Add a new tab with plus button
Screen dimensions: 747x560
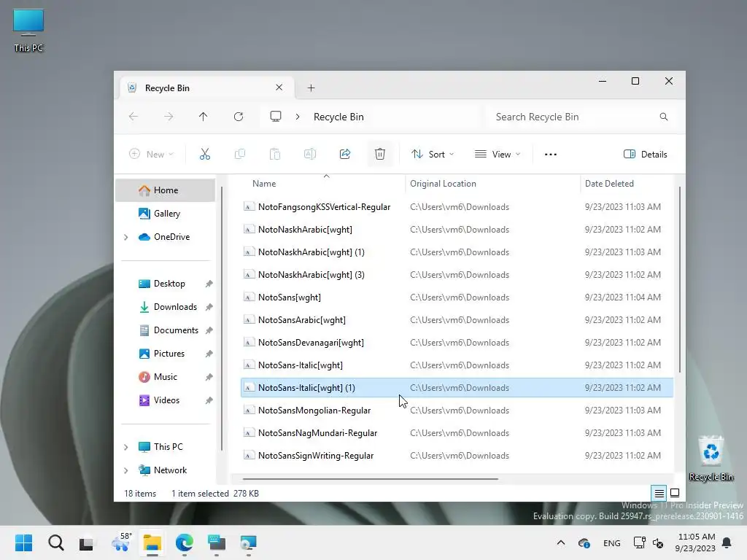tap(311, 88)
